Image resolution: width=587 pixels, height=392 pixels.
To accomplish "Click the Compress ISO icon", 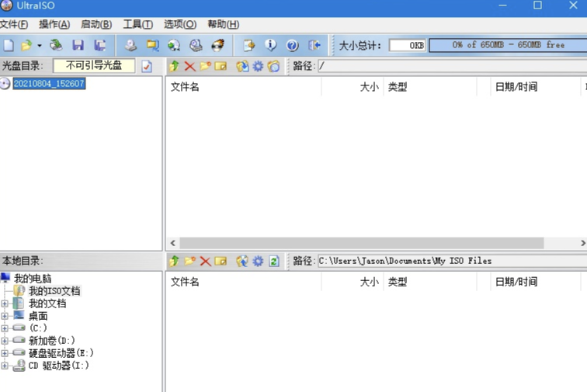I will click(174, 45).
